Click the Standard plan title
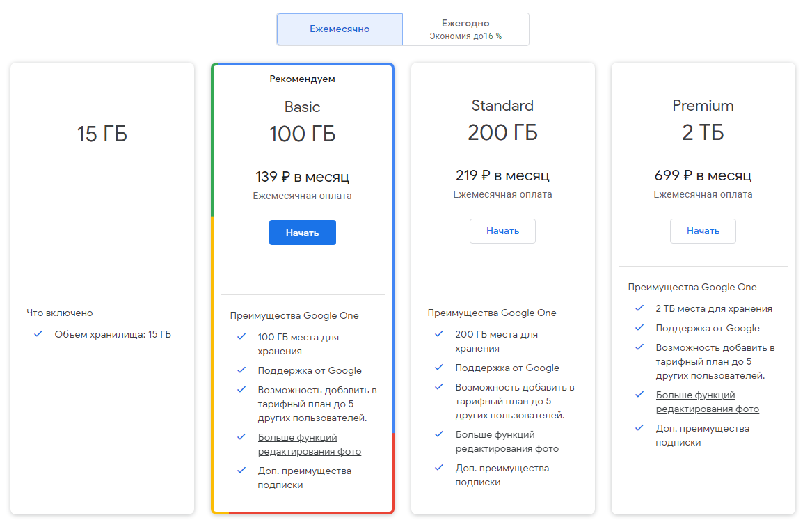812x527 pixels. coord(502,106)
